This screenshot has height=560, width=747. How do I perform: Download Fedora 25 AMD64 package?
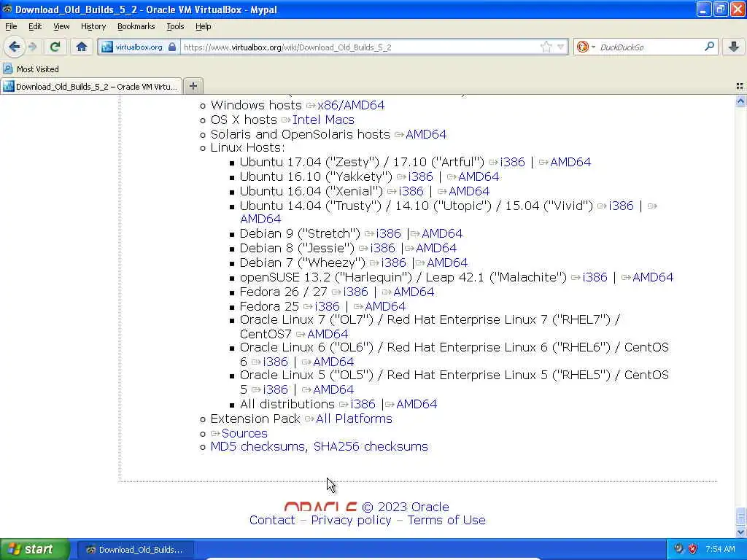(385, 306)
